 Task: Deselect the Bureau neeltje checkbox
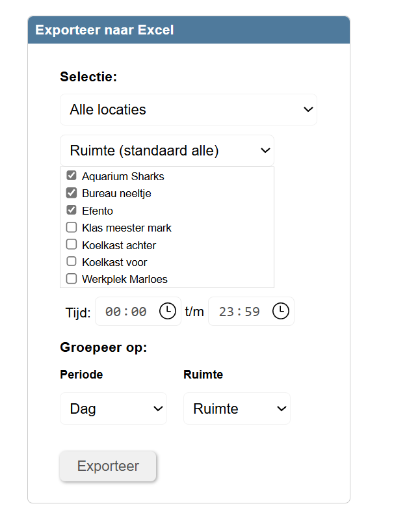coord(72,193)
